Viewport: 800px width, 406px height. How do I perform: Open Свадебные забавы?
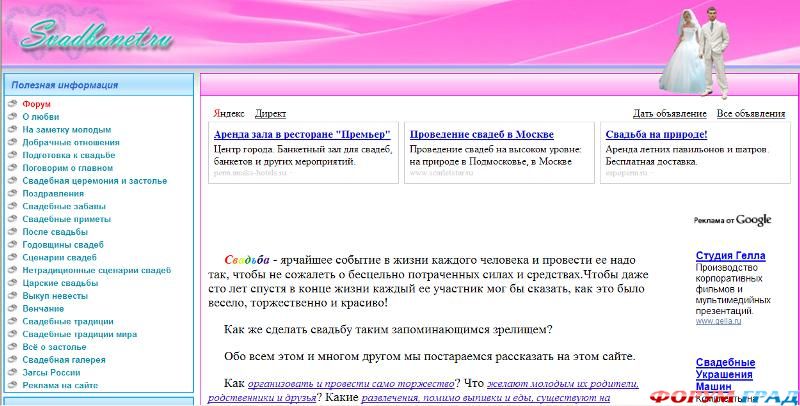point(64,206)
